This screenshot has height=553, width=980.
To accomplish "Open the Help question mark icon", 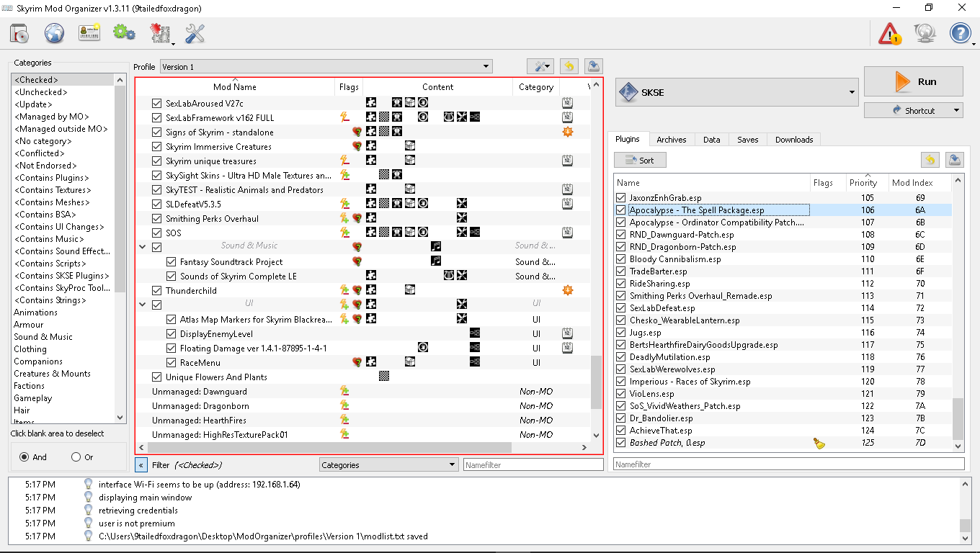I will click(961, 33).
